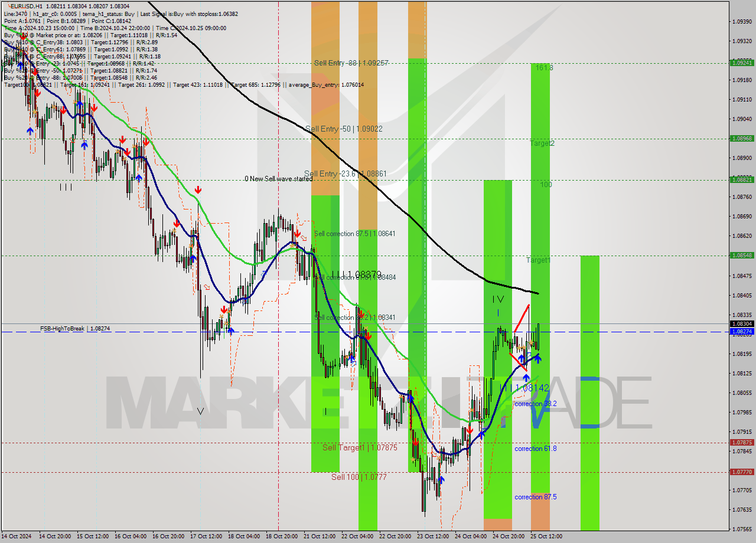Click the '100' level label on green bar

pyautogui.click(x=546, y=185)
